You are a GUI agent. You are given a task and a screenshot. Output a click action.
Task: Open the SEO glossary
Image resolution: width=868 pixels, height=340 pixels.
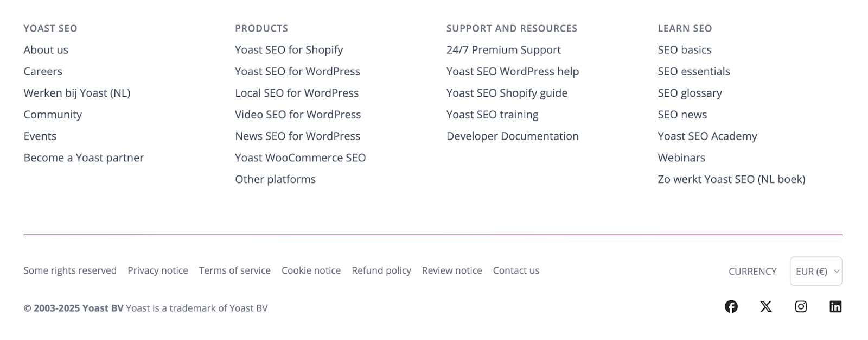[x=690, y=93]
